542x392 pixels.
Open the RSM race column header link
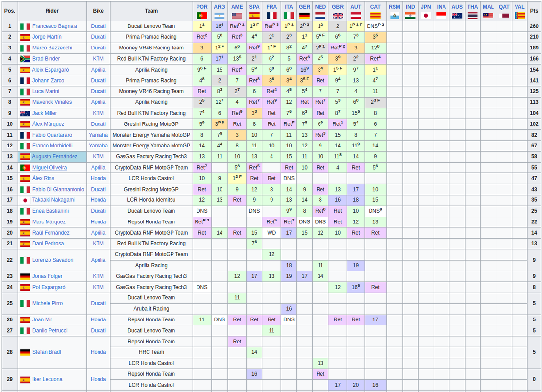pyautogui.click(x=394, y=7)
